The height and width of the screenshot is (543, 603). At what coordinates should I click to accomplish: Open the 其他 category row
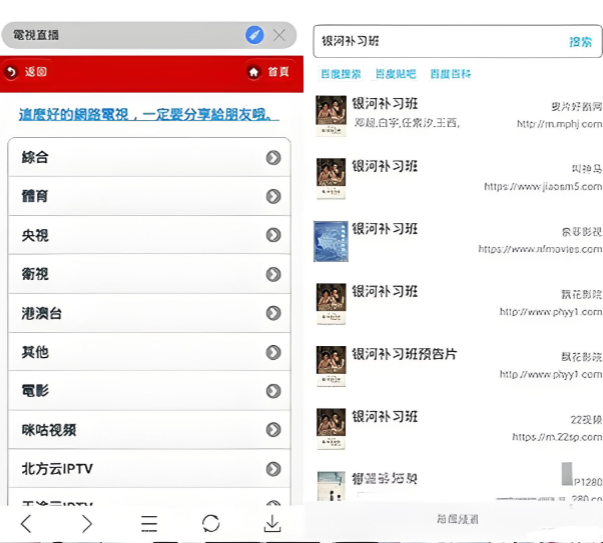pos(149,352)
